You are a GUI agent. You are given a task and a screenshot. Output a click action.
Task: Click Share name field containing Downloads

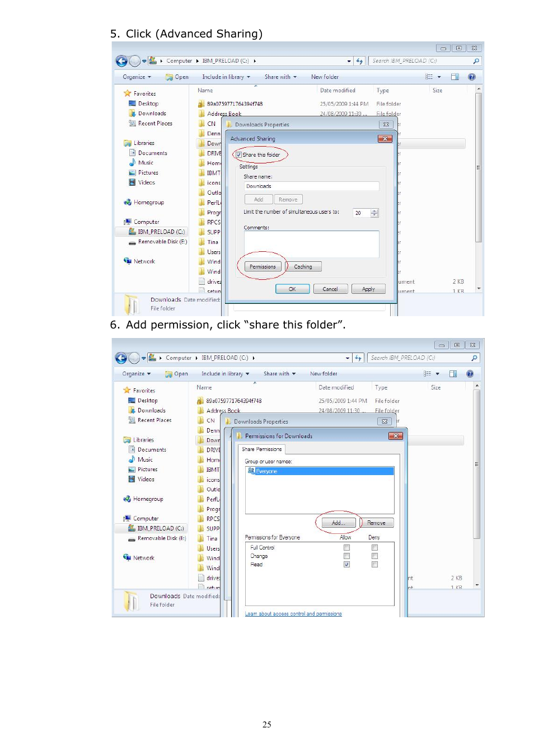pyautogui.click(x=311, y=186)
